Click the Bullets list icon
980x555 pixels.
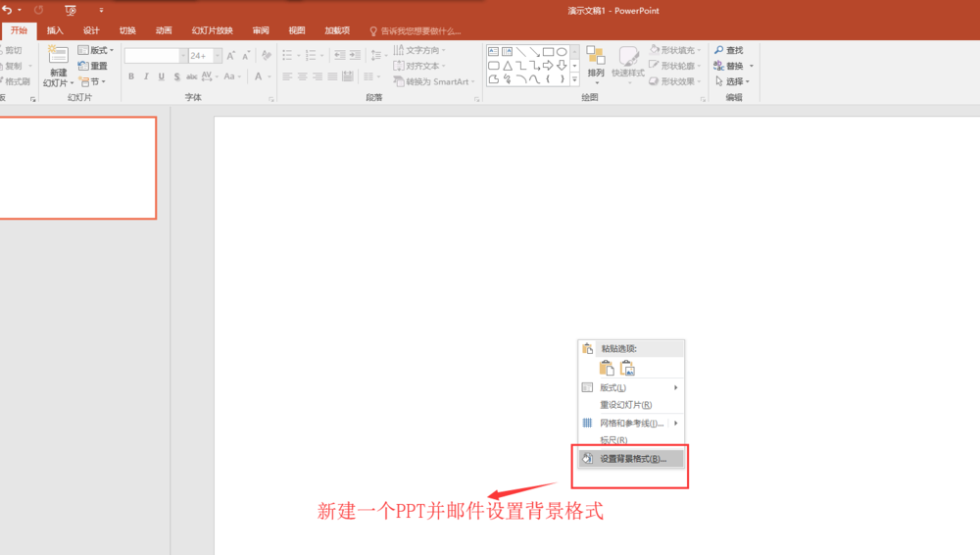click(287, 56)
